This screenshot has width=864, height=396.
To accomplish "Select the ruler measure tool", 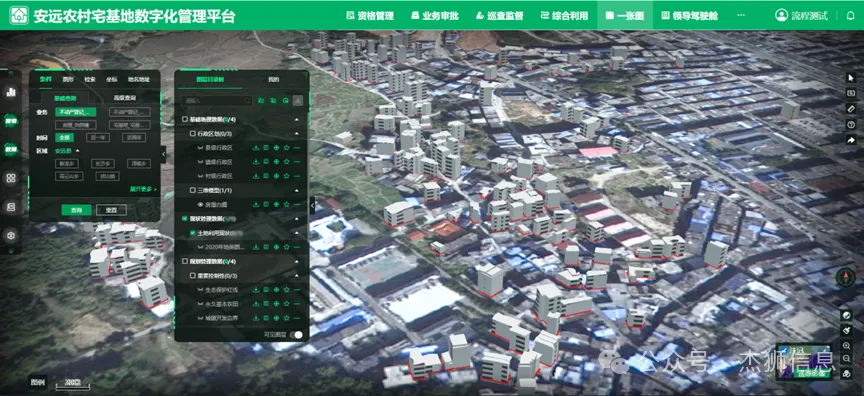I will (x=850, y=109).
